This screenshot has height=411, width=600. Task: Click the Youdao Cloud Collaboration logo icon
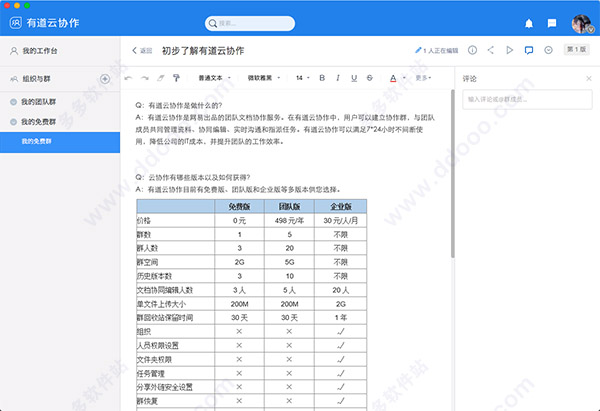[16, 23]
